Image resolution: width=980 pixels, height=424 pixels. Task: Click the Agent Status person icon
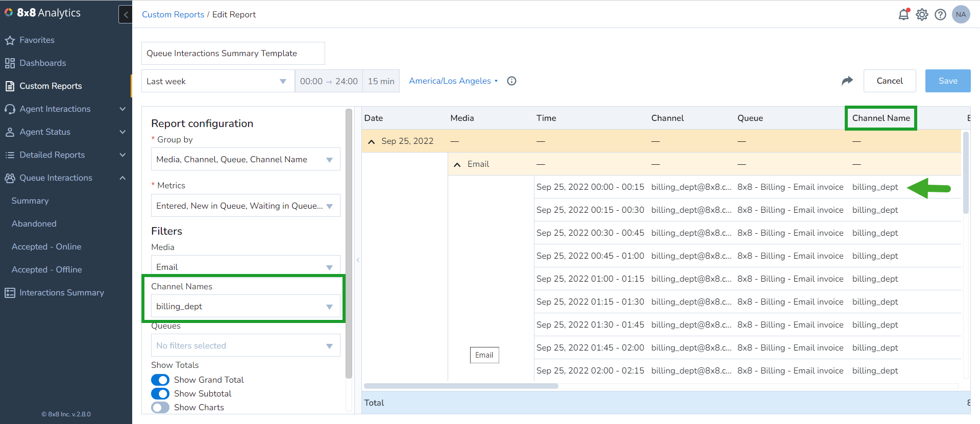[10, 132]
